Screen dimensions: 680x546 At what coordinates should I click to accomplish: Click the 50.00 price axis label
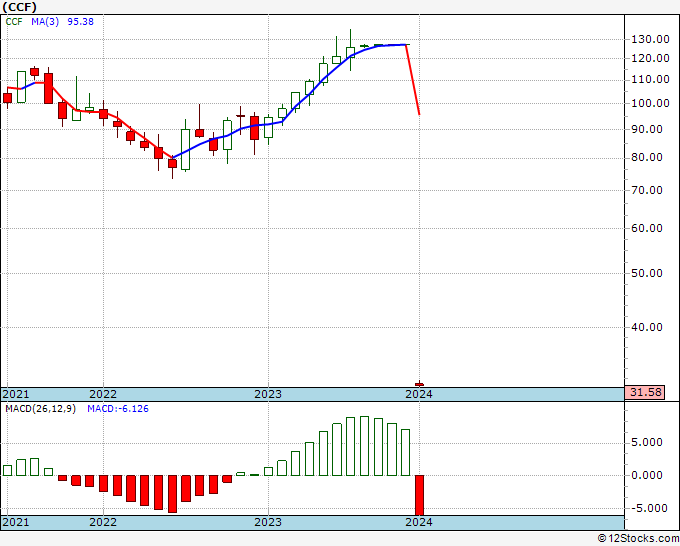point(647,273)
